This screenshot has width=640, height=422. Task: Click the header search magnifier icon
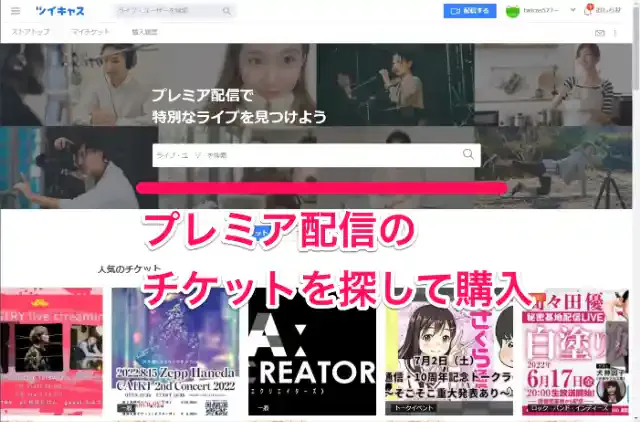point(227,11)
